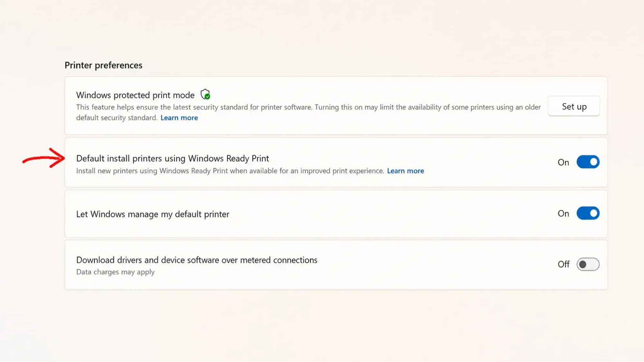Open Learn more link under Windows protected print mode
Image resolution: width=644 pixels, height=362 pixels.
point(179,118)
